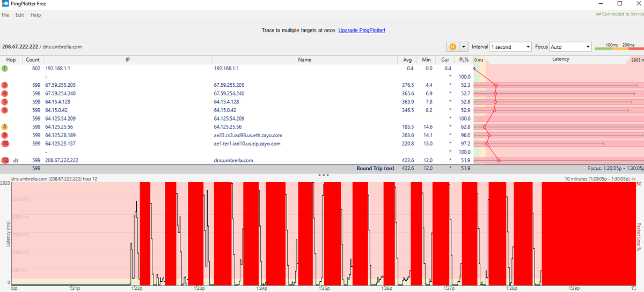This screenshot has height=292, width=644.
Task: Open the arrow menu beside the pause button
Action: pyautogui.click(x=464, y=47)
